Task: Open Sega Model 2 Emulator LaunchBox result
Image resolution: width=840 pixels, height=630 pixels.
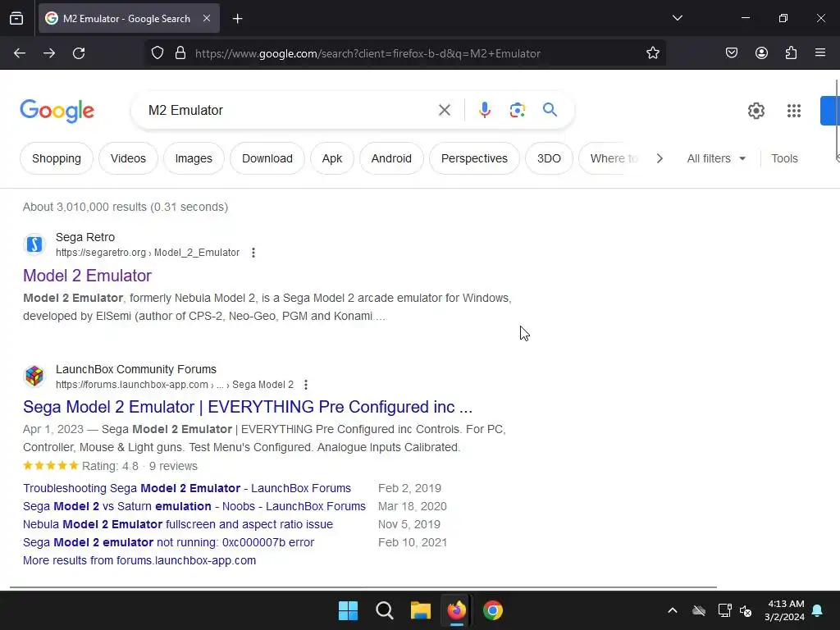Action: point(248,407)
